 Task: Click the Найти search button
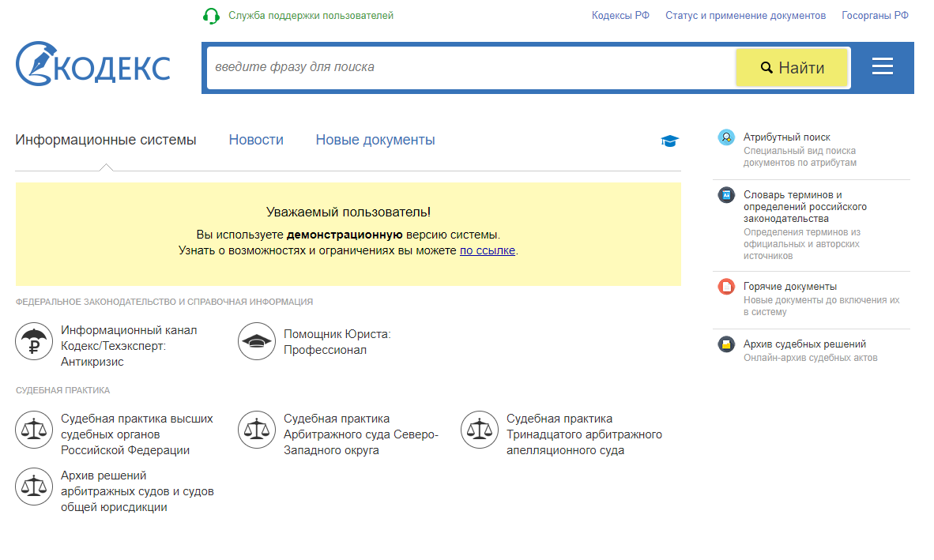[x=792, y=68]
